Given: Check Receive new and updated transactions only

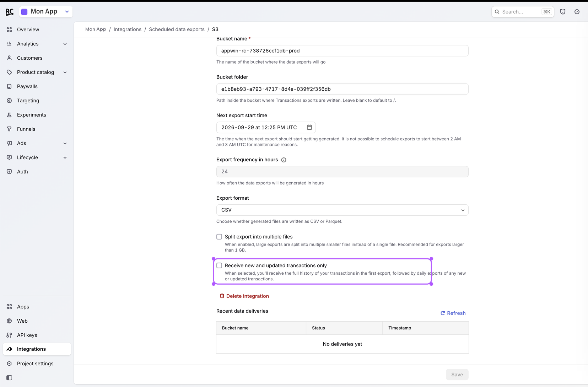Looking at the screenshot, I should pos(219,265).
